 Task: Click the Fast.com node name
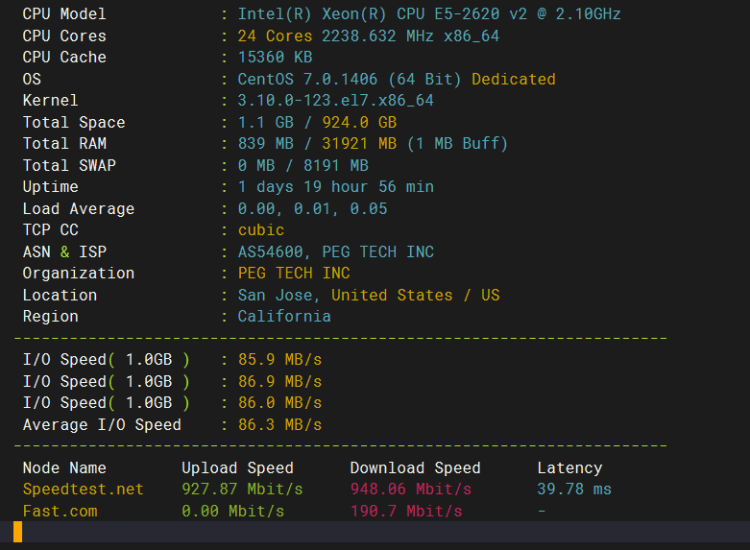pos(60,511)
